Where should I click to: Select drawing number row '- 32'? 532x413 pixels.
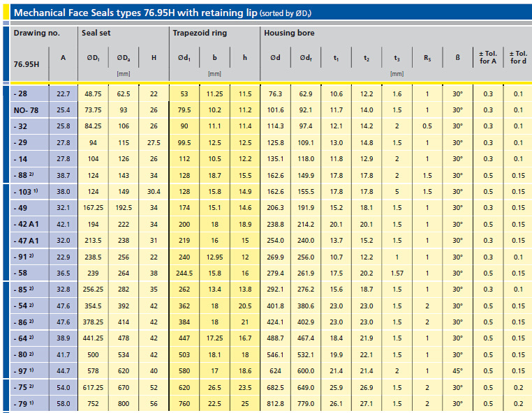20,126
